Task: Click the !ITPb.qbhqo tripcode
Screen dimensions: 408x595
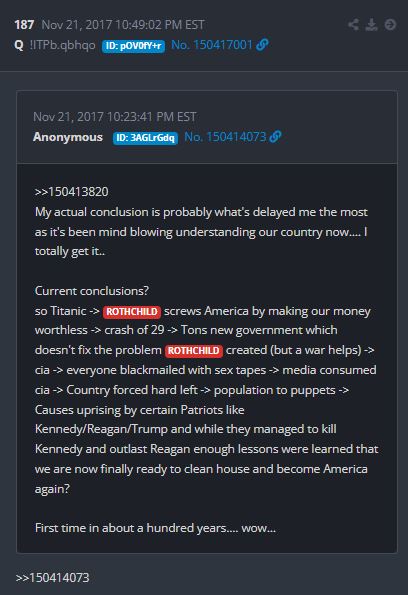Action: click(x=63, y=45)
